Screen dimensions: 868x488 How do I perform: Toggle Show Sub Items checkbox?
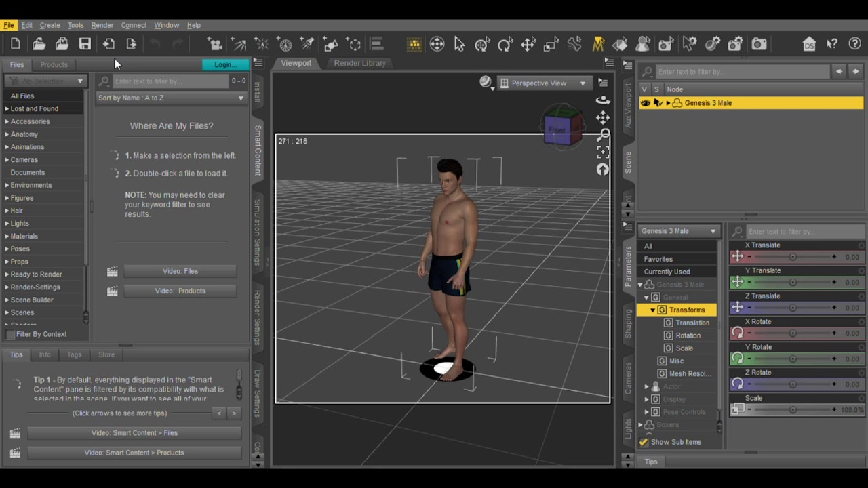[644, 442]
